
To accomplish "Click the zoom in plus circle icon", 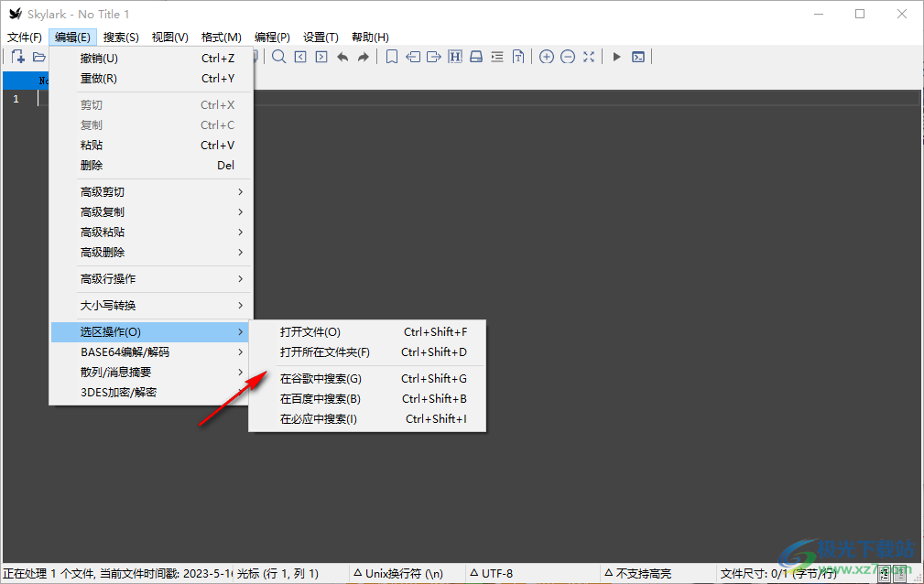I will click(x=547, y=57).
